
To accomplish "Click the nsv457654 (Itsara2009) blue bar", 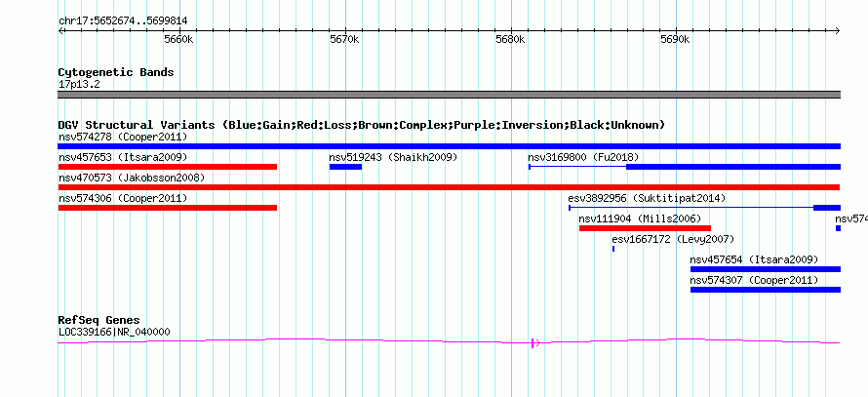I will point(765,269).
